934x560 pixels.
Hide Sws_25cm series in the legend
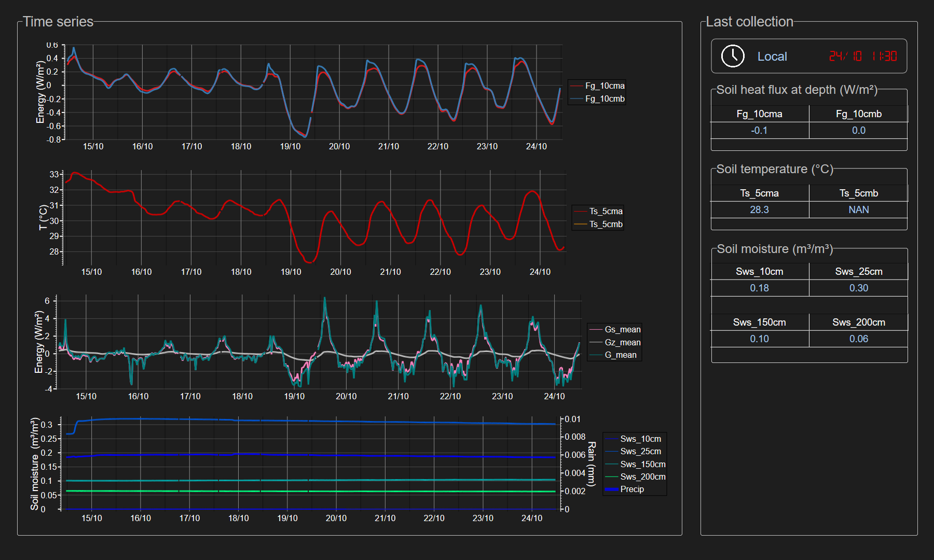pyautogui.click(x=640, y=452)
